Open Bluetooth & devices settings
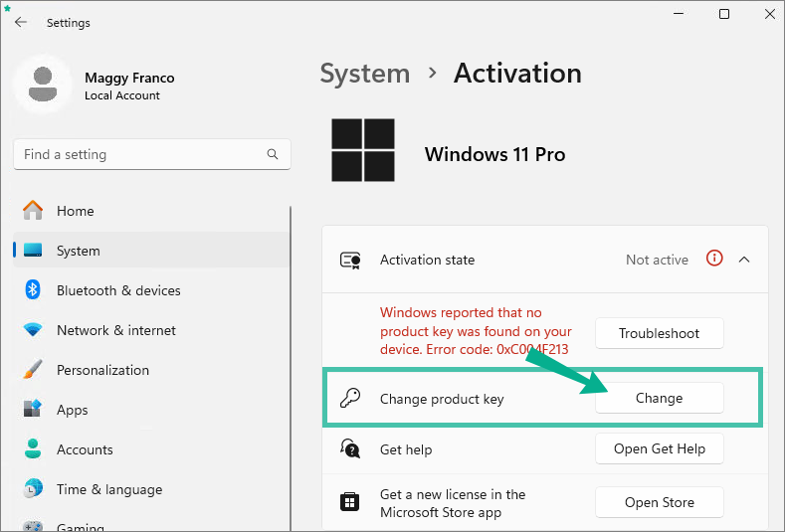The image size is (785, 532). (151, 290)
